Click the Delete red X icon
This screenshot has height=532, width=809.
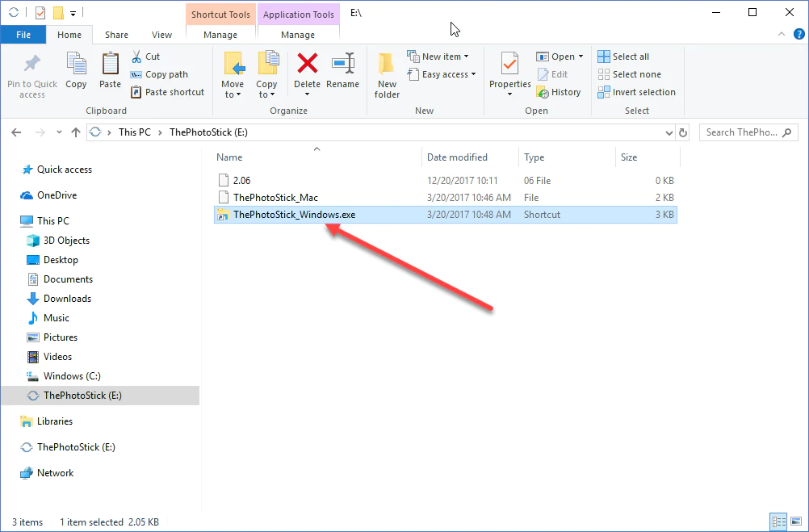pos(307,65)
